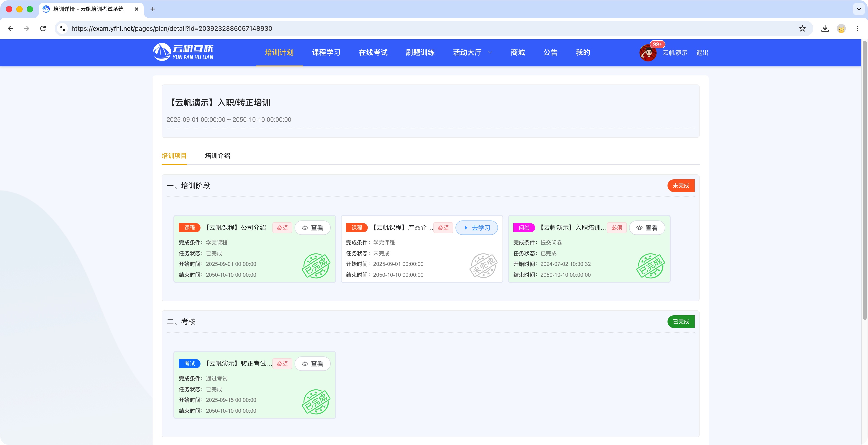
Task: View the 转正考试 exam
Action: (312, 364)
